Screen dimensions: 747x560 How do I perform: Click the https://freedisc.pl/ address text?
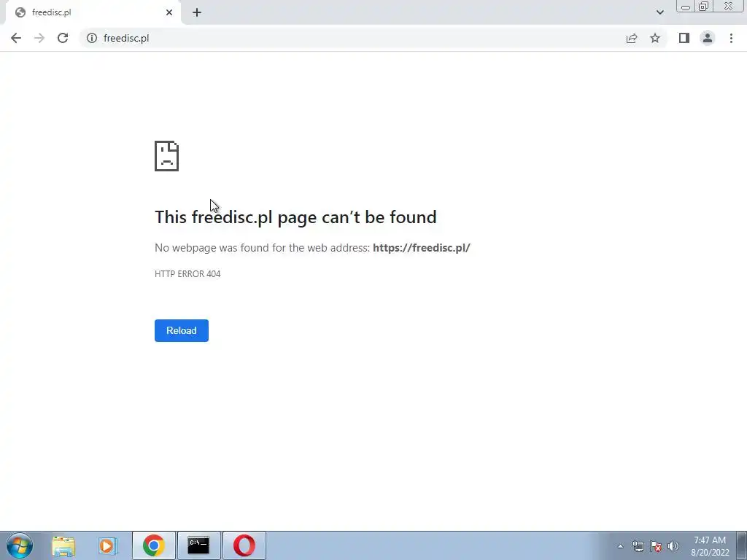pos(421,248)
